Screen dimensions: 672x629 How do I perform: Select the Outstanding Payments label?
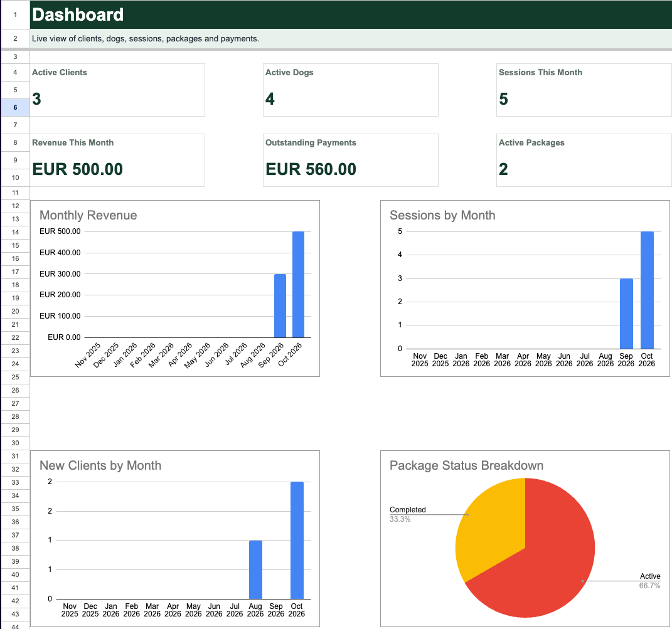(311, 143)
